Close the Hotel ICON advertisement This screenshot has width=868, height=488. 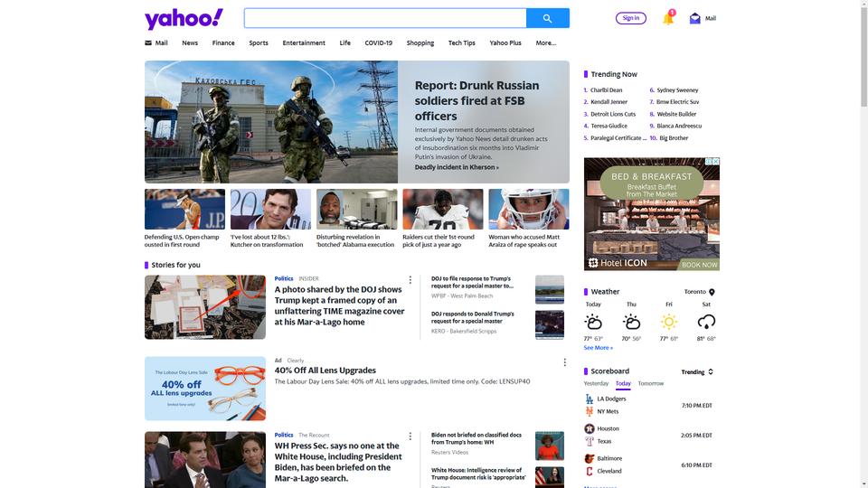pyautogui.click(x=716, y=162)
